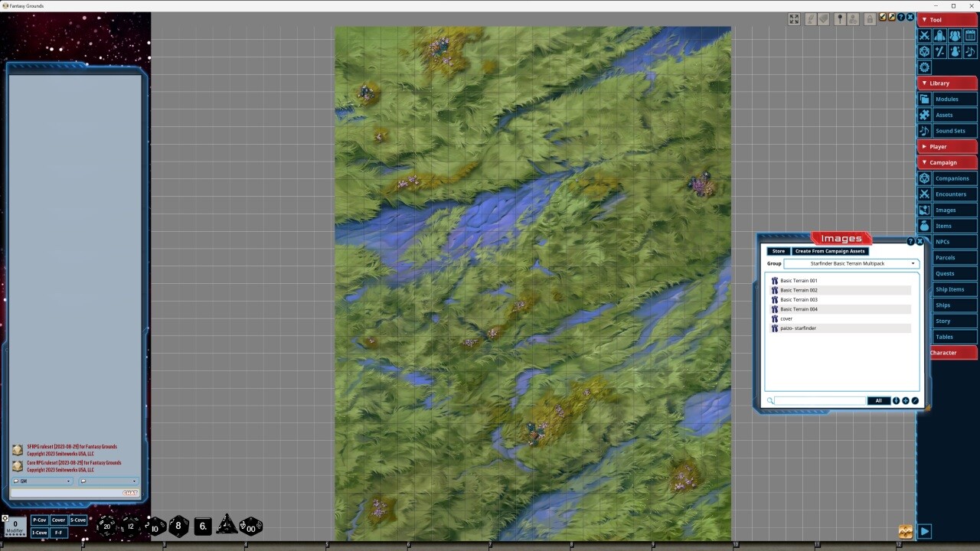Switch to the Create From Campaign Assets tab
This screenshot has width=980, height=551.
tap(830, 251)
